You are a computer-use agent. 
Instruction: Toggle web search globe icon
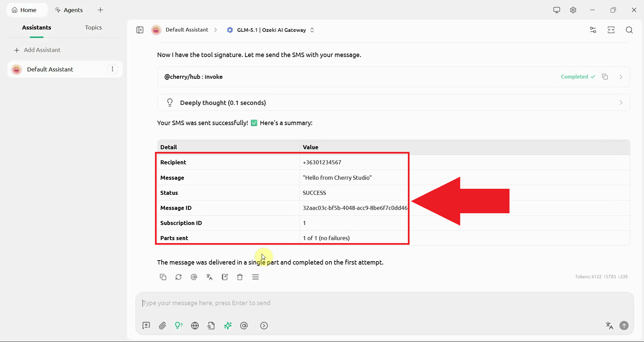coord(195,326)
